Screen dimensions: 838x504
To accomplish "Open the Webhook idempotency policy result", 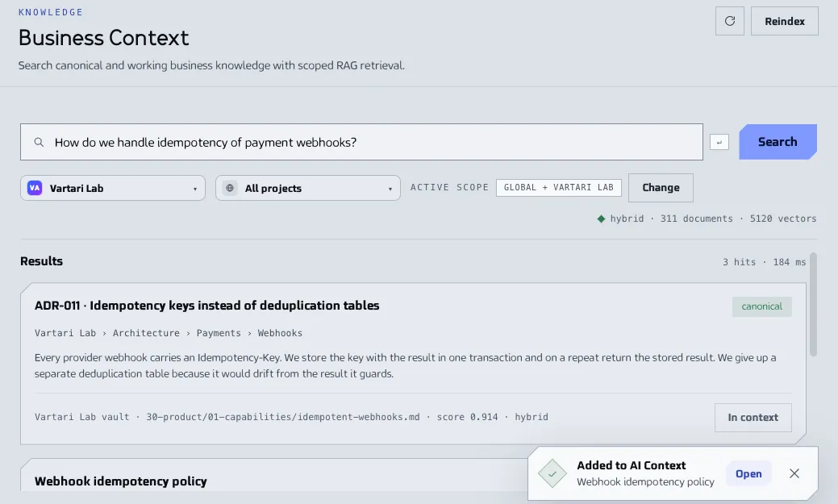I will pyautogui.click(x=121, y=481).
